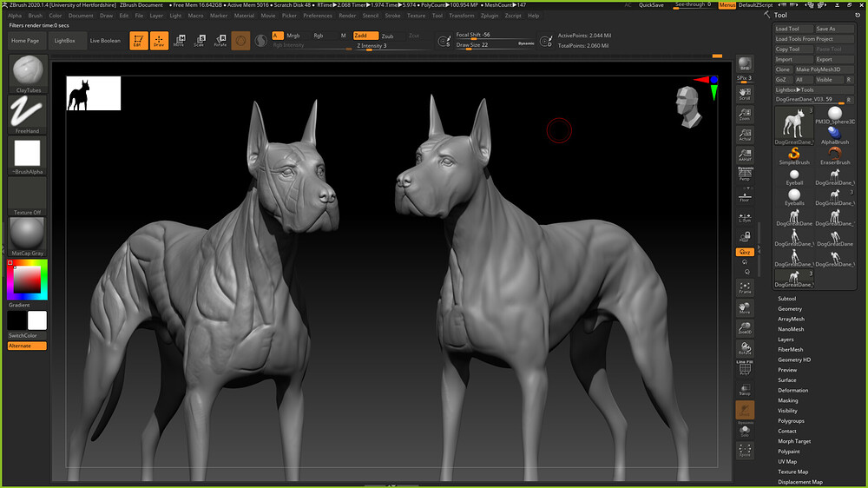Expand the ArrayMesh section
This screenshot has height=488, width=868.
coord(791,319)
